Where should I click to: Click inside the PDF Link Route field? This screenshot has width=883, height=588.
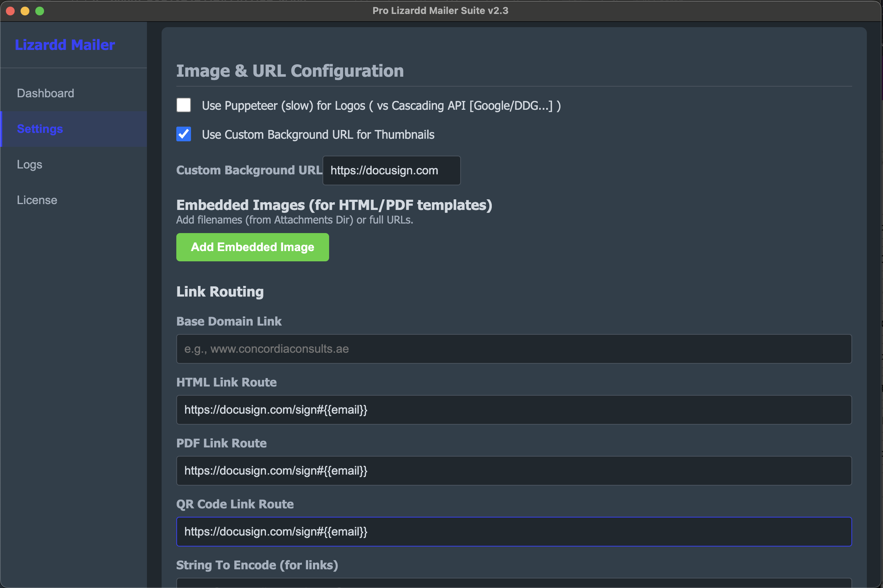(514, 471)
